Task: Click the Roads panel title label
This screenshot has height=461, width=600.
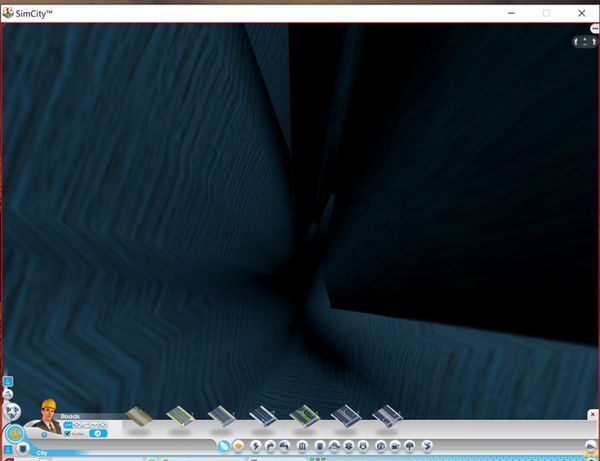Action: pos(70,416)
